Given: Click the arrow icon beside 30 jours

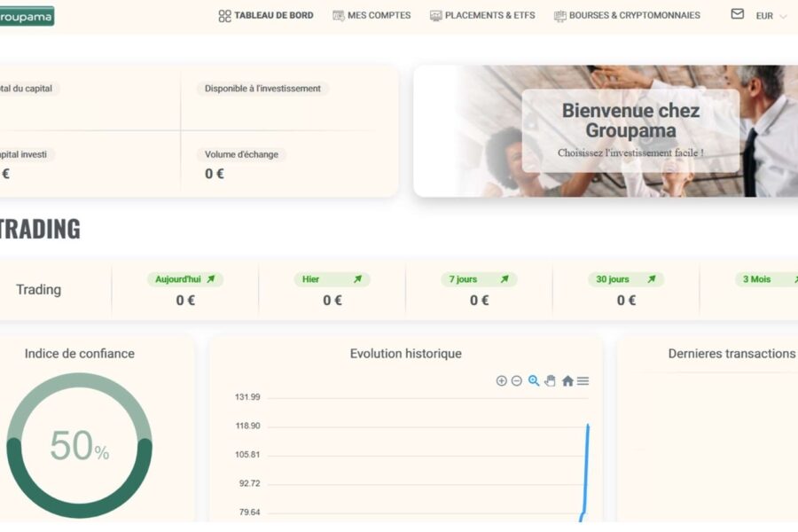Looking at the screenshot, I should 652,279.
